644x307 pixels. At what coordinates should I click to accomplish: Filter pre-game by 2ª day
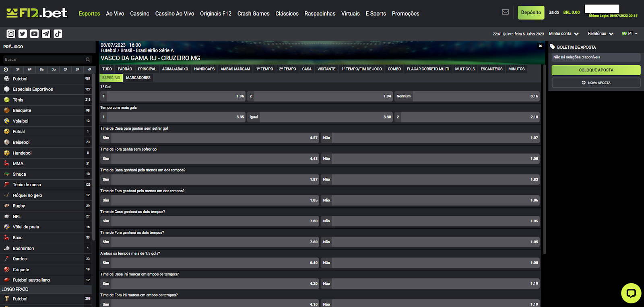coord(66,69)
